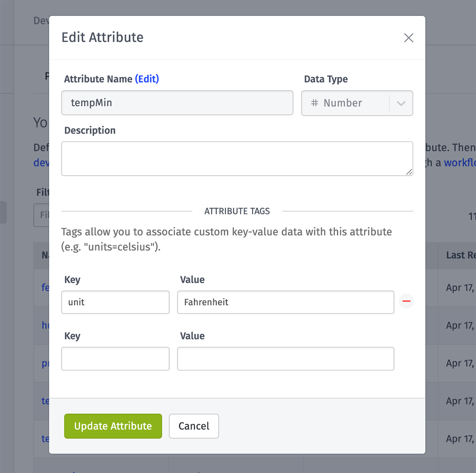The height and width of the screenshot is (473, 476).
Task: Click the Data Type label
Action: (x=326, y=79)
